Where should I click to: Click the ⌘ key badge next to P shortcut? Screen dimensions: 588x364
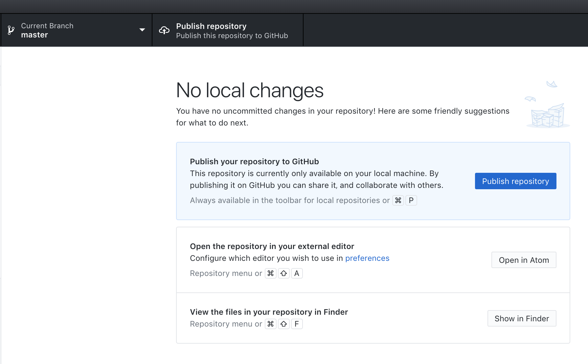click(398, 200)
